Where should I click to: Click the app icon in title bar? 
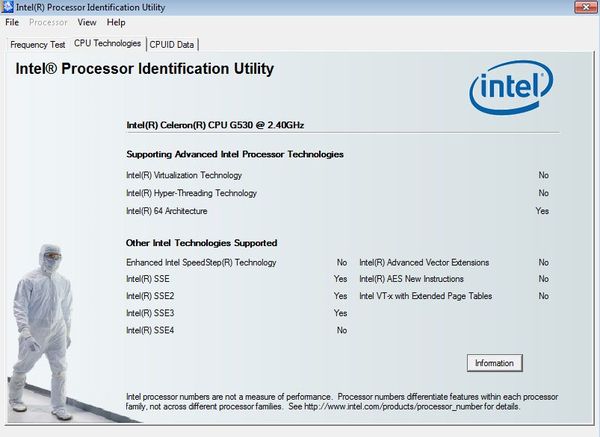(7, 7)
